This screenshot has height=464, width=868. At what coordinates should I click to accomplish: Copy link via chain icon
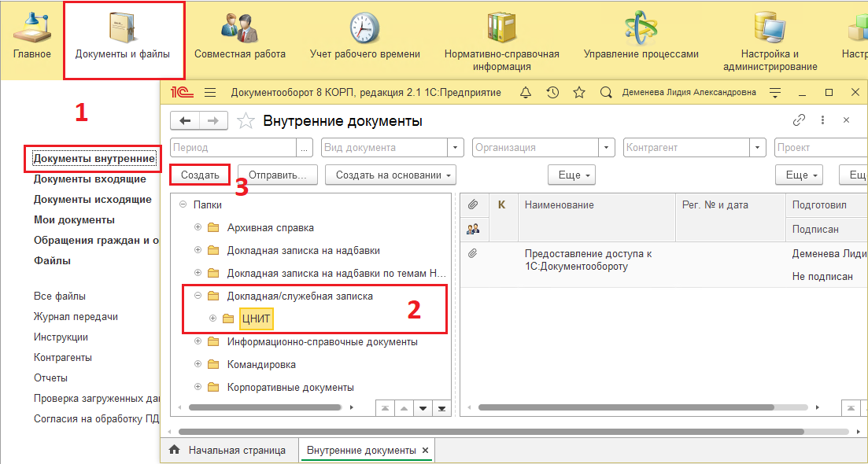(x=799, y=120)
